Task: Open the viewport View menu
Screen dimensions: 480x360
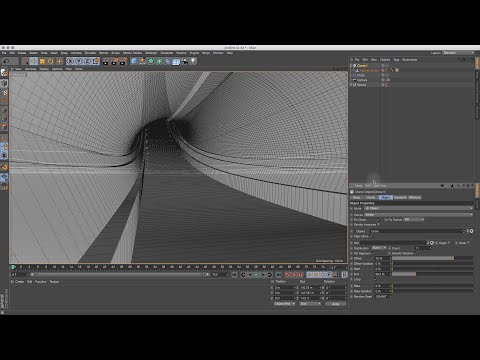Action: (18, 69)
